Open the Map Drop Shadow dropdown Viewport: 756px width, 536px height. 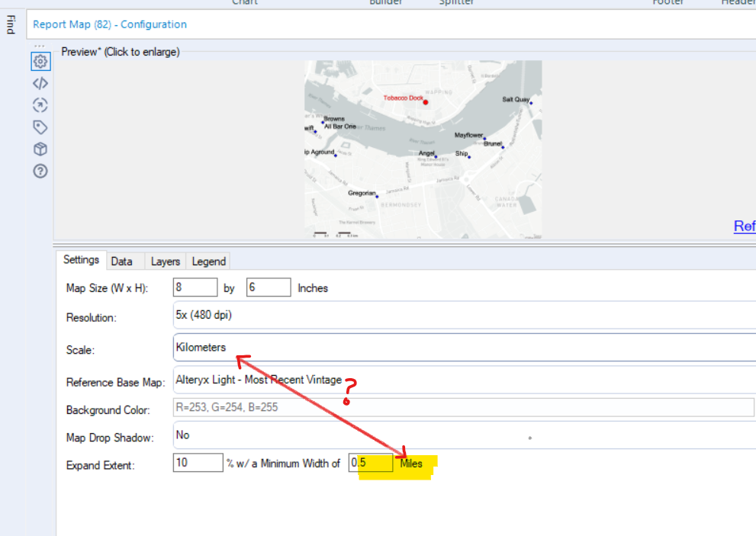(465, 435)
